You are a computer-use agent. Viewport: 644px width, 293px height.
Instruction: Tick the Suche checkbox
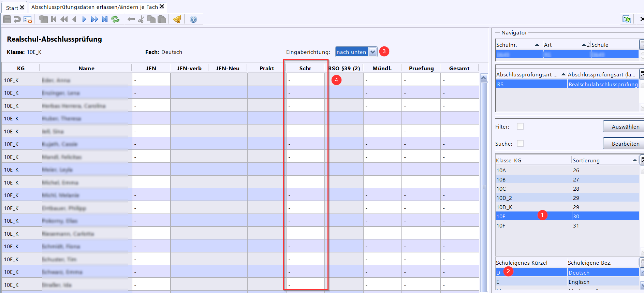(520, 144)
